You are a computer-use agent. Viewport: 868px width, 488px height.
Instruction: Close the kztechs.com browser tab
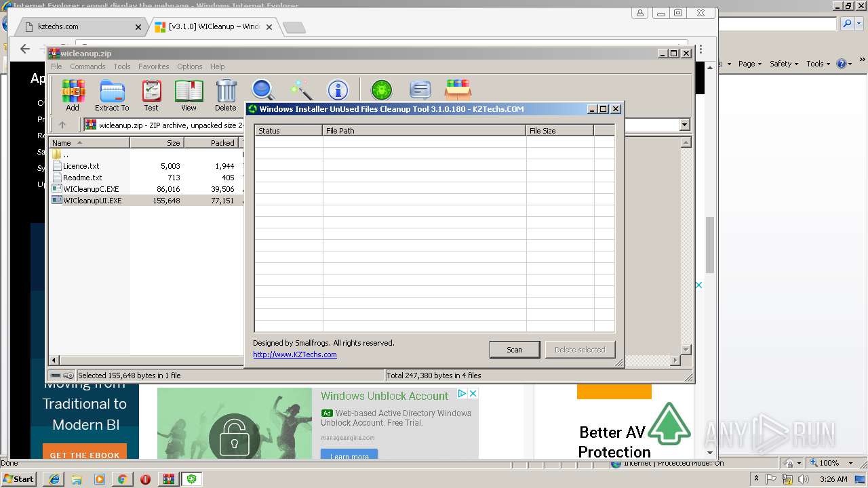(138, 27)
